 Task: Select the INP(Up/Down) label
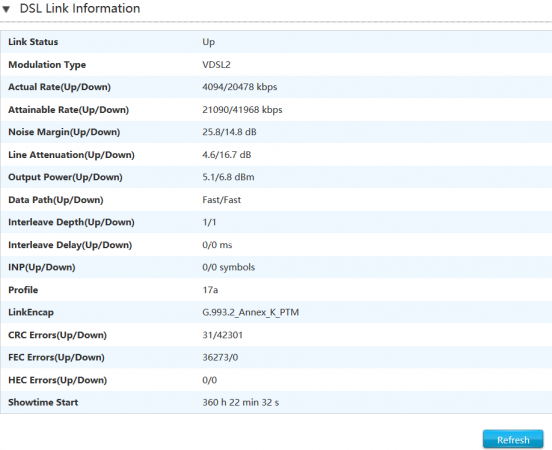tap(42, 267)
